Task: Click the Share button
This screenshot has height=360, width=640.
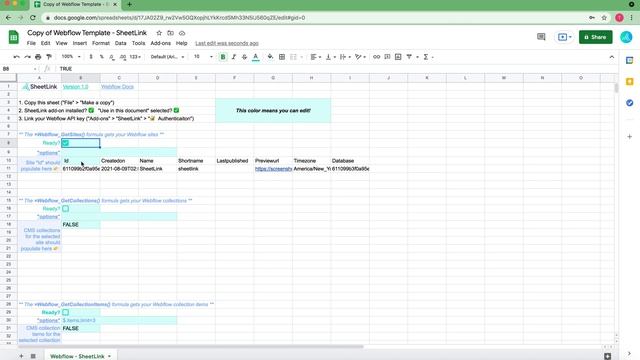Action: pyautogui.click(x=596, y=37)
